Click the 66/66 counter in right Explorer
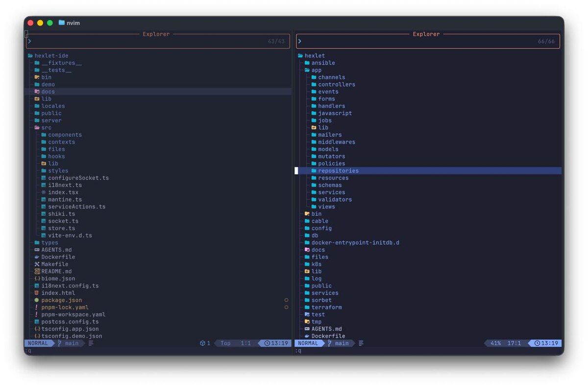The width and height of the screenshot is (588, 387). pyautogui.click(x=546, y=41)
